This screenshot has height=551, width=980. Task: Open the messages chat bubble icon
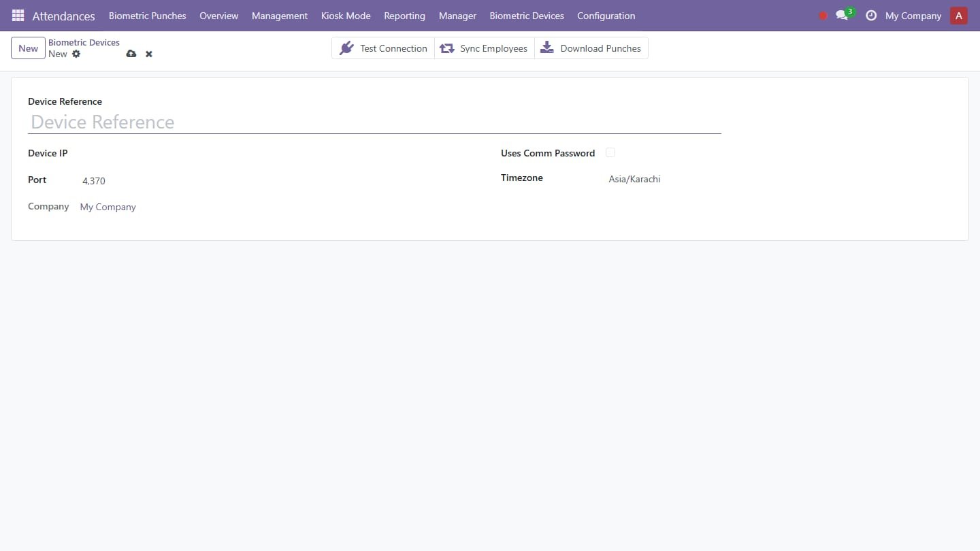pos(842,16)
